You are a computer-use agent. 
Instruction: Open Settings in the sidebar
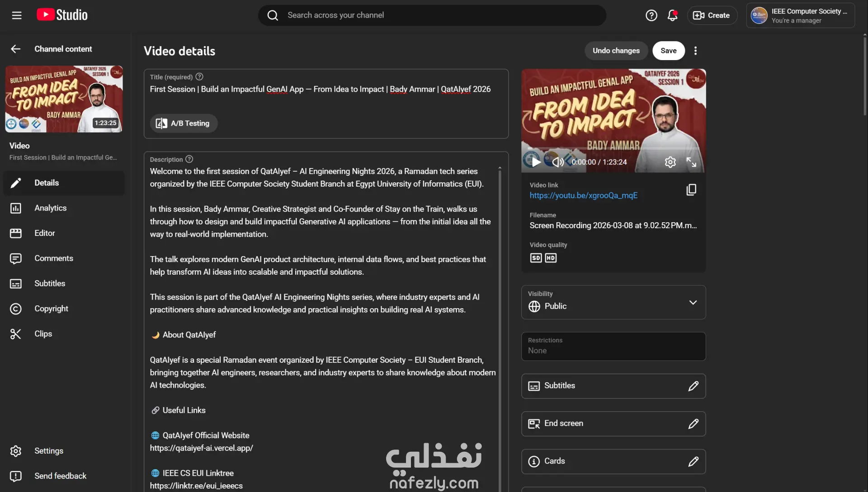click(x=64, y=451)
